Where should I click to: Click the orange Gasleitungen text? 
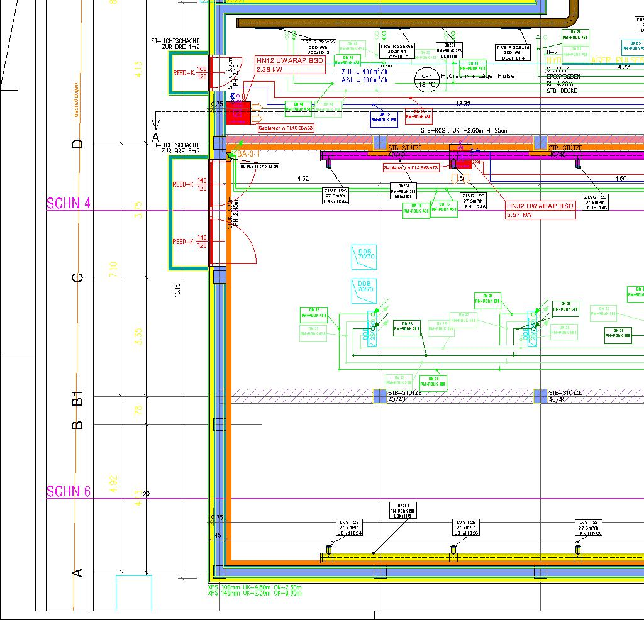pyautogui.click(x=76, y=101)
